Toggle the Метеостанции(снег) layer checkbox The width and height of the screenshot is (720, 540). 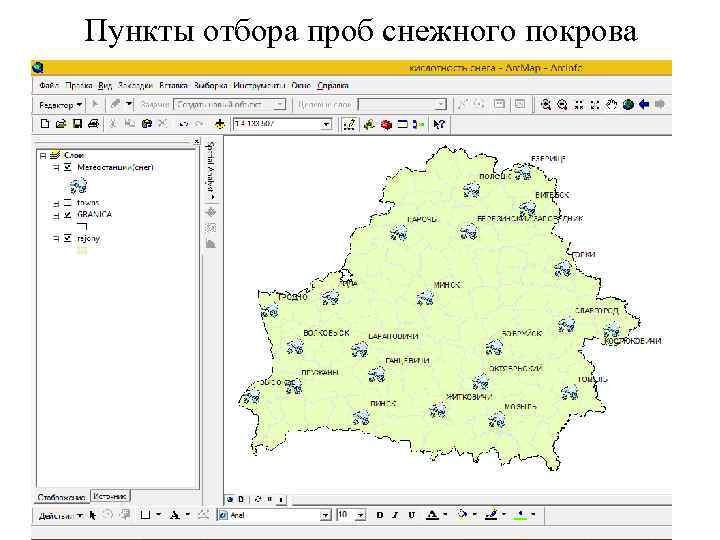67,167
